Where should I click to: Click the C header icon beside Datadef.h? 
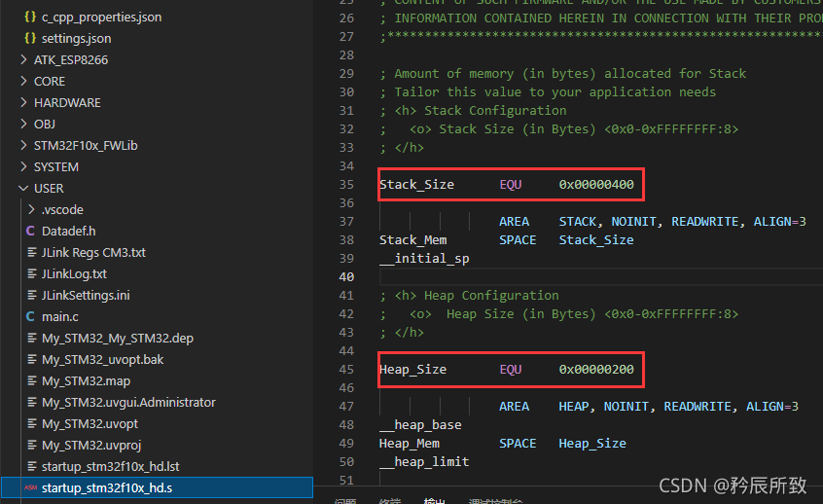(x=30, y=231)
